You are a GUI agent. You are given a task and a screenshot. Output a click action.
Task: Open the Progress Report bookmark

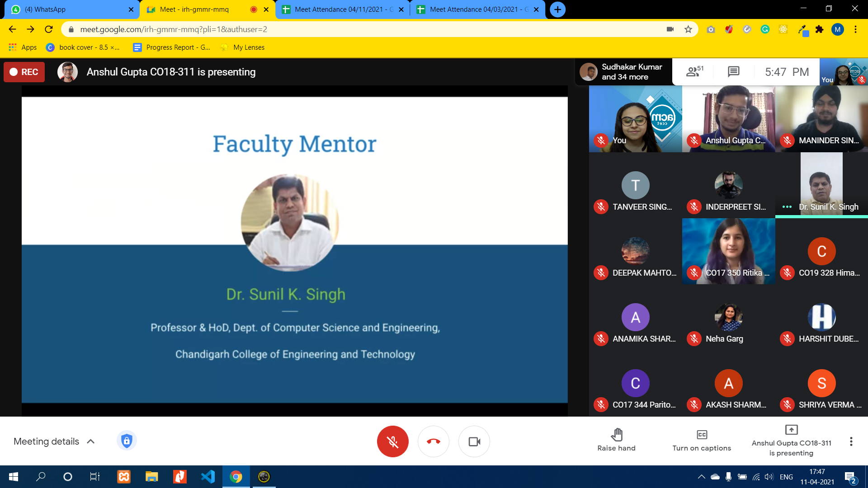coord(172,47)
